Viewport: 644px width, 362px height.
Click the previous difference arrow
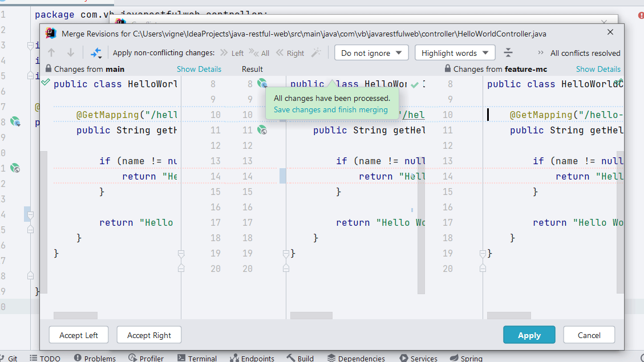[51, 52]
